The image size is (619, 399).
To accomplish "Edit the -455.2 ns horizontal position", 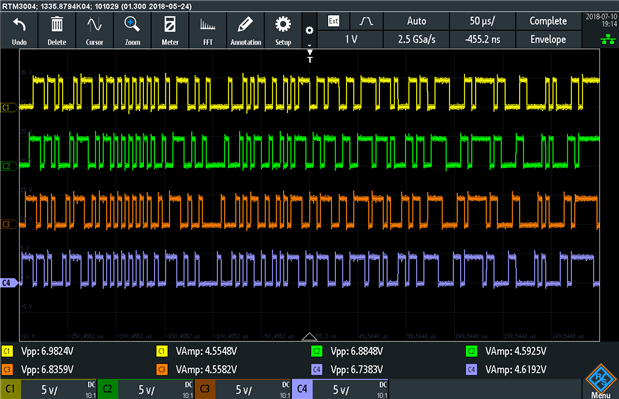I will pyautogui.click(x=482, y=39).
